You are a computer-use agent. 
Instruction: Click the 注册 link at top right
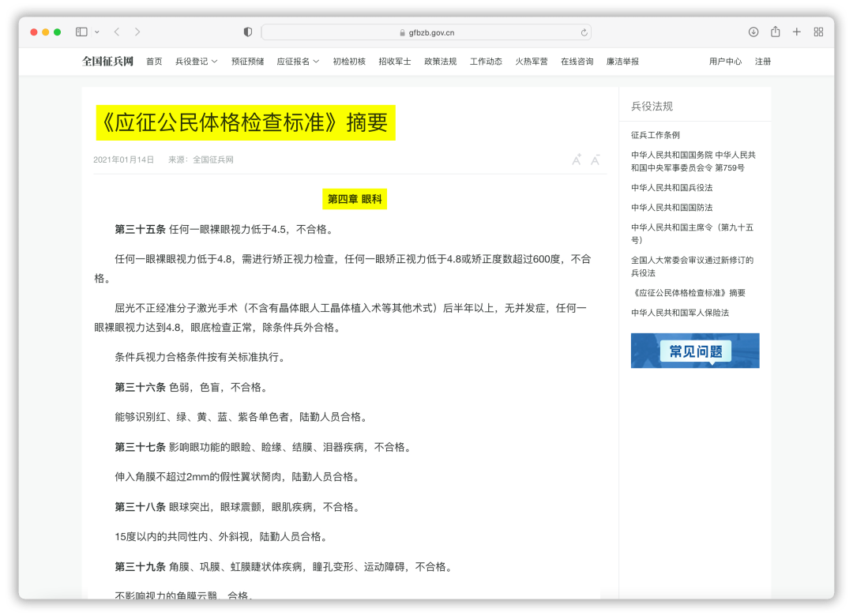tap(763, 61)
